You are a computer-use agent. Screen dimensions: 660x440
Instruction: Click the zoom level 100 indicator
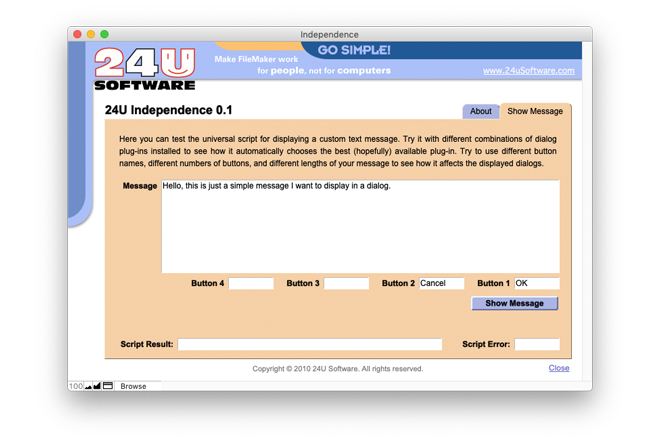[x=75, y=386]
